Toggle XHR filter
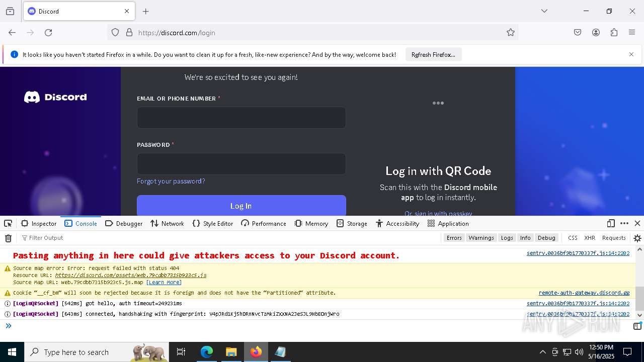Screen dimensions: 644x362 click(x=590, y=238)
